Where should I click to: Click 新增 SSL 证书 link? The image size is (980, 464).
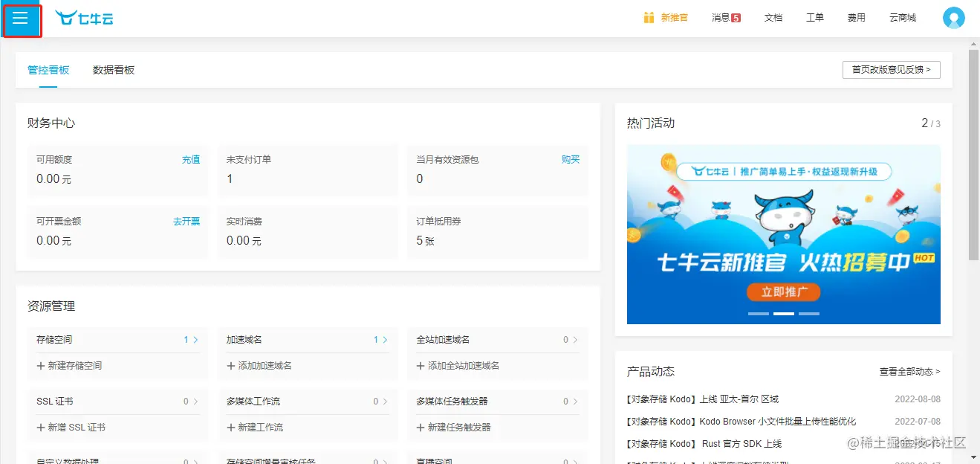click(77, 428)
